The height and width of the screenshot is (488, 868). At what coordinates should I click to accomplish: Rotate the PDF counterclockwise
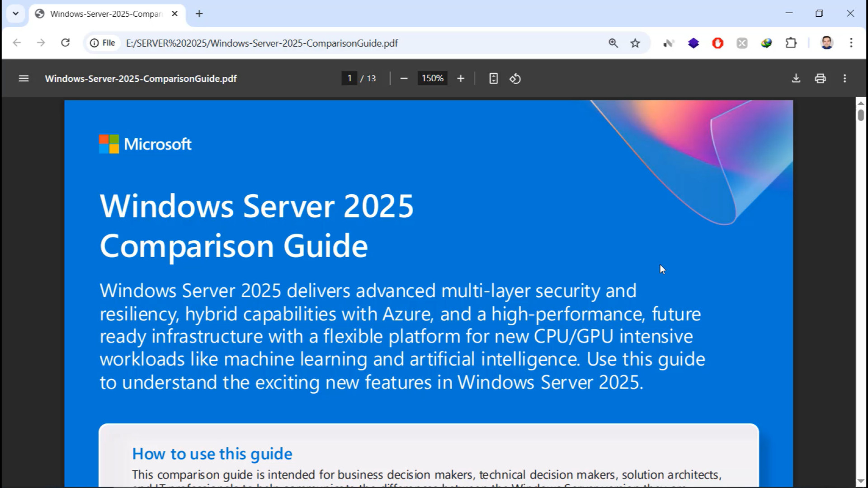515,79
